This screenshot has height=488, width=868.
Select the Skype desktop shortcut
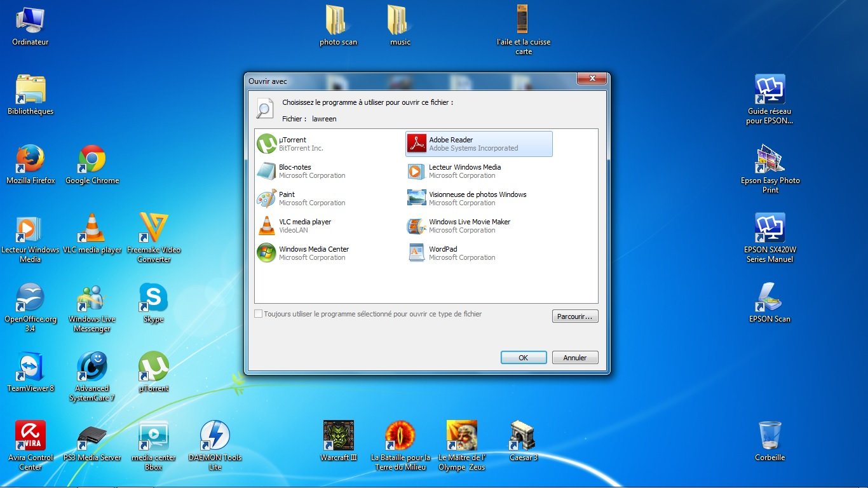(x=154, y=303)
